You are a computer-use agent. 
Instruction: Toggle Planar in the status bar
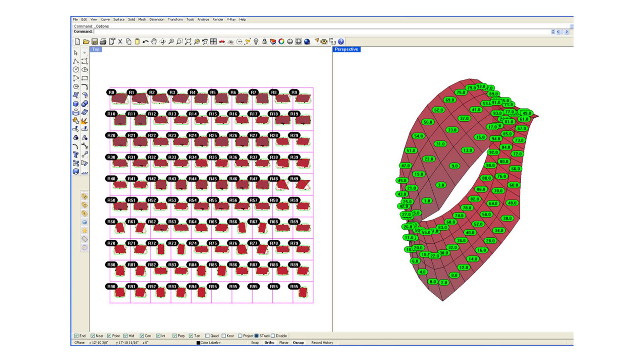coord(284,343)
